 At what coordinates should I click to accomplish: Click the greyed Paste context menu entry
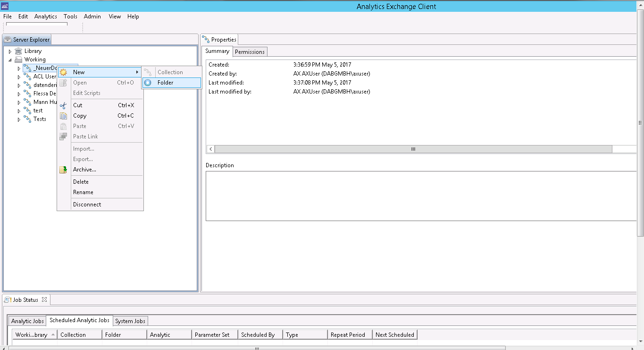[100, 126]
